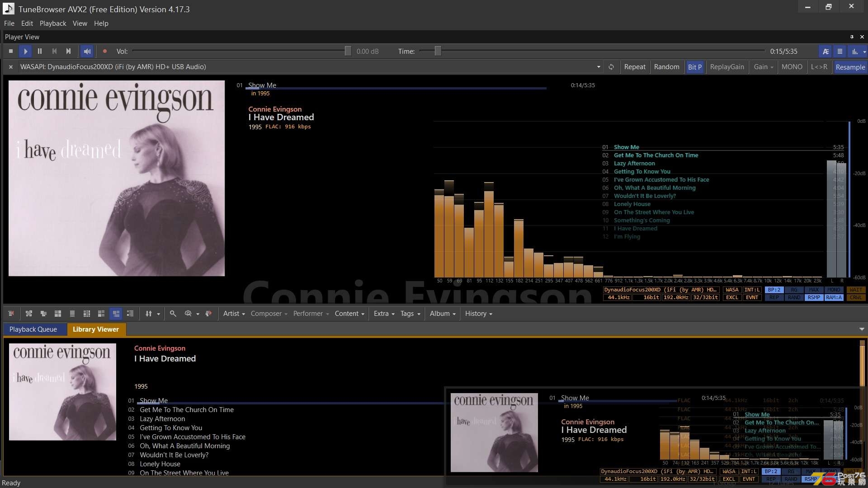
Task: Open the Album filter dropdown
Action: [x=443, y=314]
